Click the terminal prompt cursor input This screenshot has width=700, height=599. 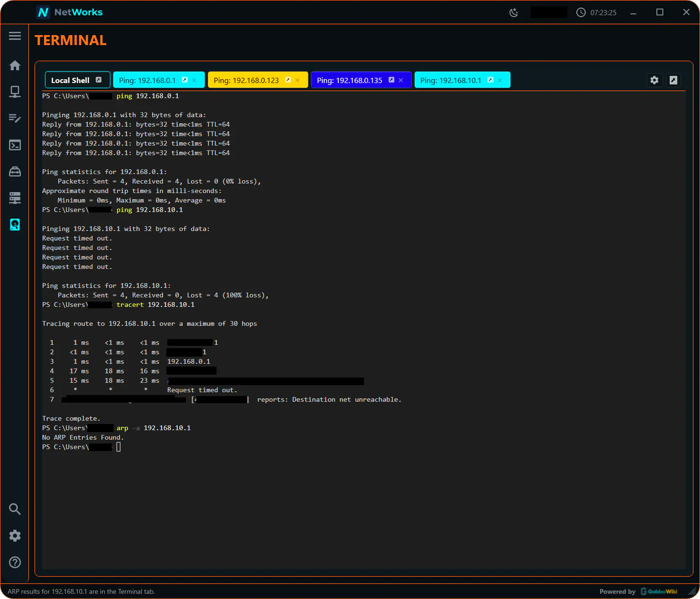[x=118, y=447]
